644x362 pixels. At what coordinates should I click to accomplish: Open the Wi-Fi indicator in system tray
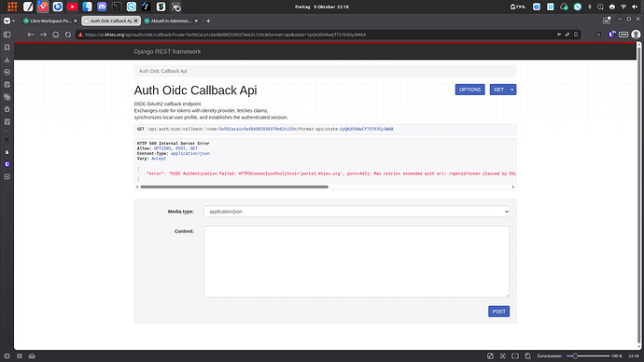623,7
